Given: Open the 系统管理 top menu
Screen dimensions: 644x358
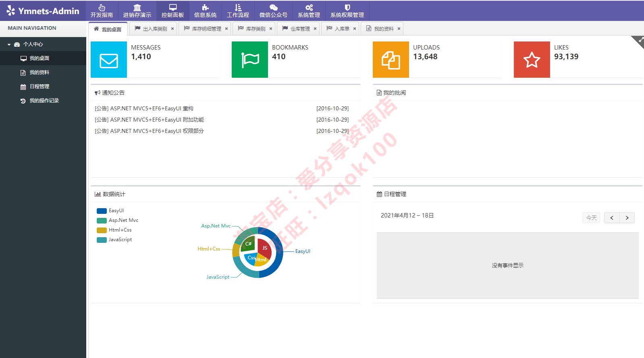Looking at the screenshot, I should point(309,11).
